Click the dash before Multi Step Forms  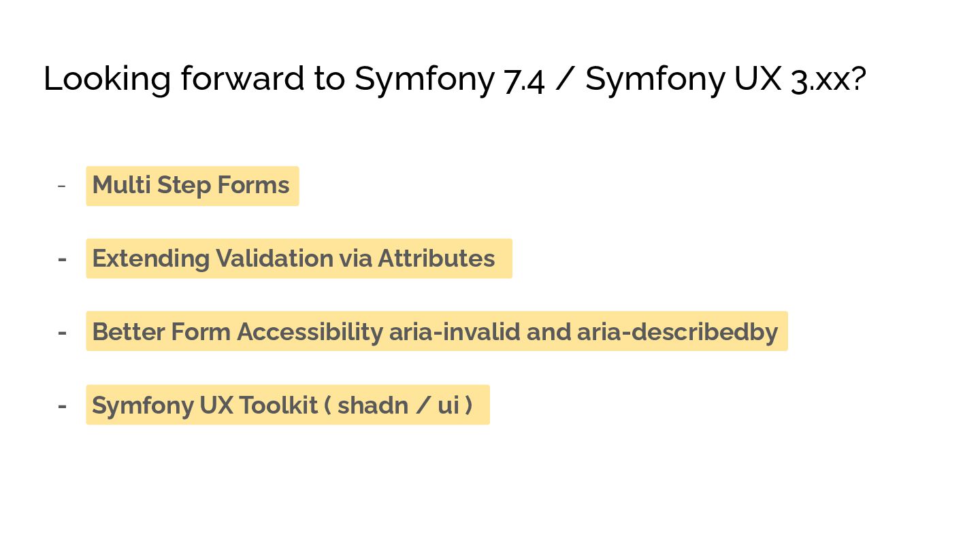(62, 186)
